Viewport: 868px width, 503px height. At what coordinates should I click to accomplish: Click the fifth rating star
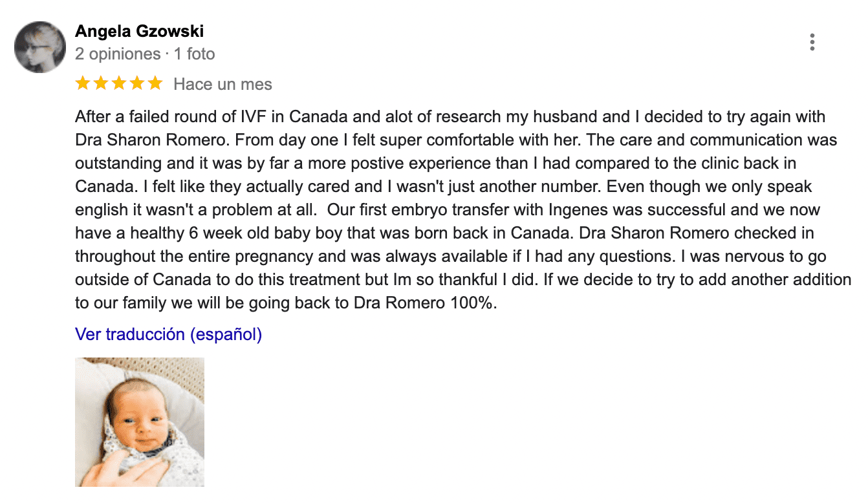(155, 83)
